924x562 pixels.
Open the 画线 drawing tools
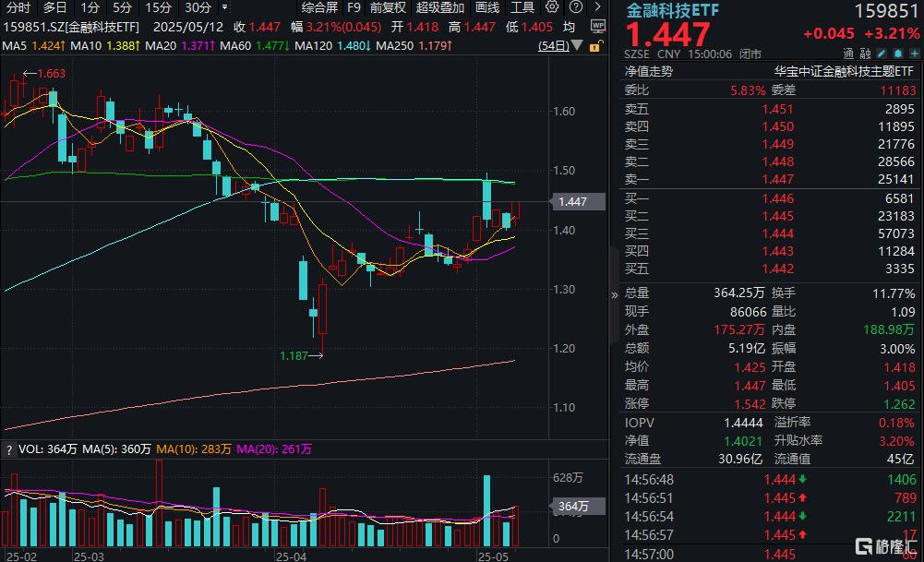[487, 7]
